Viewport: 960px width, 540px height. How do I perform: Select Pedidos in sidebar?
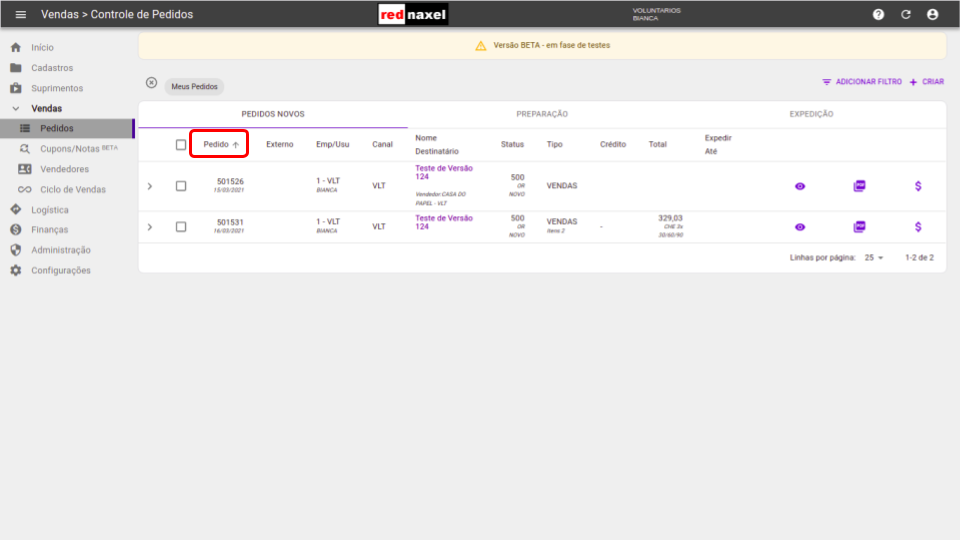tap(67, 128)
